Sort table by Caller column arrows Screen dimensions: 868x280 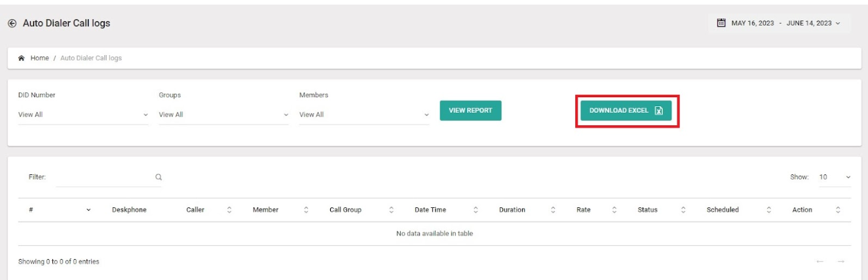[x=229, y=210]
